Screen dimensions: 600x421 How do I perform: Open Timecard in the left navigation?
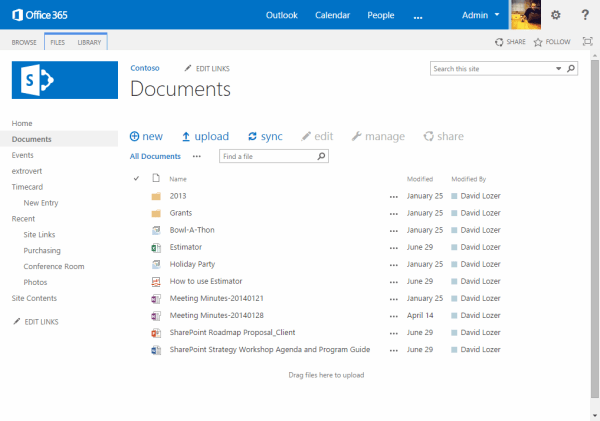(x=27, y=187)
